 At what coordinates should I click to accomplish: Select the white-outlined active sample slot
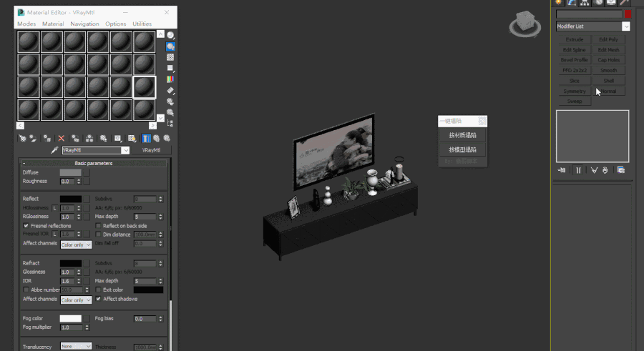(144, 87)
